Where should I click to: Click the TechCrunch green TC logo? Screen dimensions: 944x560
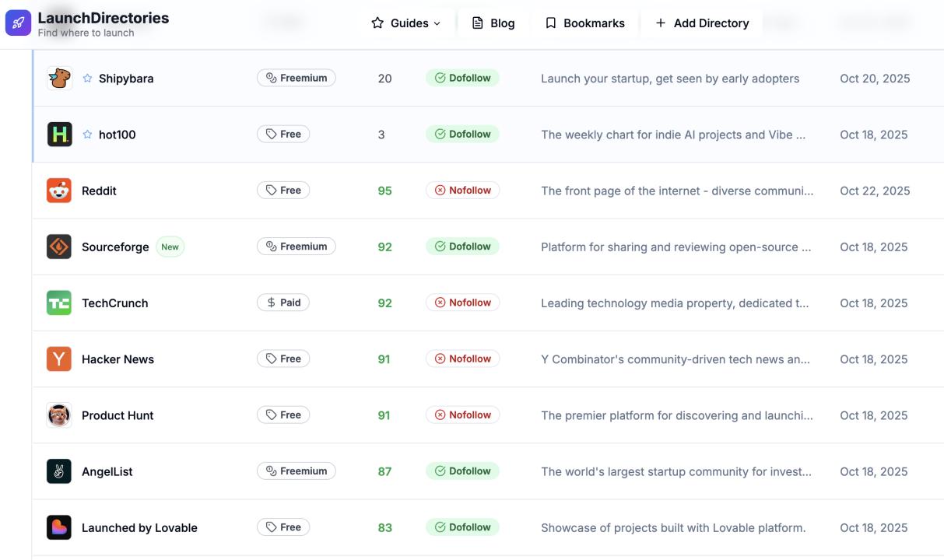point(59,303)
